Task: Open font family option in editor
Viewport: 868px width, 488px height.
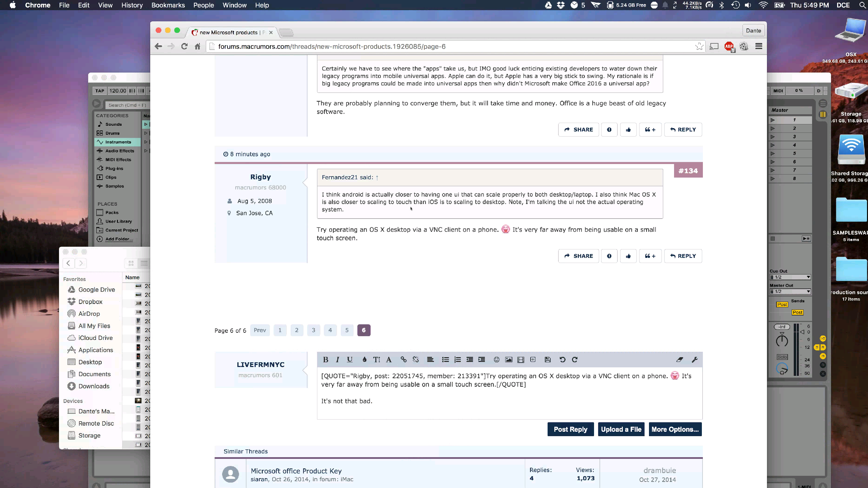Action: [x=389, y=360]
